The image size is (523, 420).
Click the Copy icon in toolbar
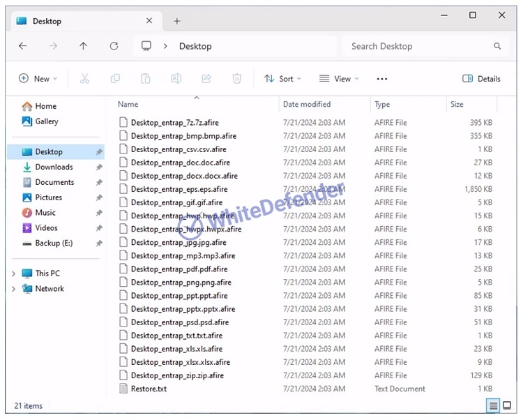point(115,79)
